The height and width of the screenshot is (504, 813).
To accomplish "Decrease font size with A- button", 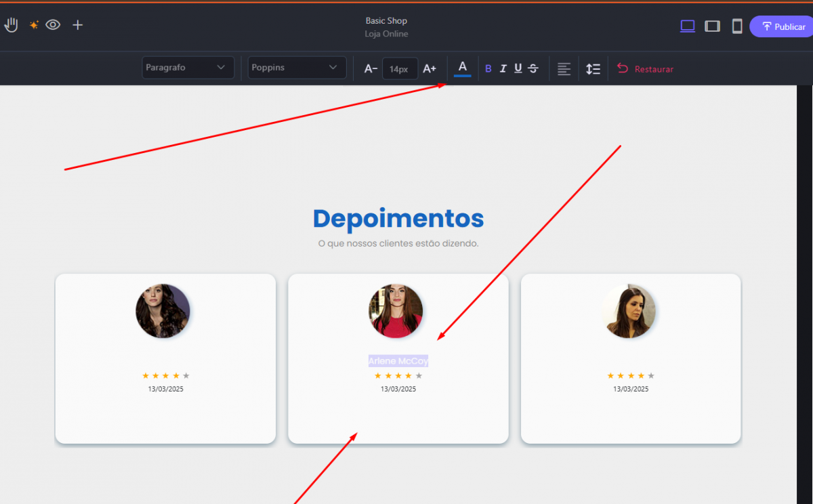I will [x=371, y=68].
